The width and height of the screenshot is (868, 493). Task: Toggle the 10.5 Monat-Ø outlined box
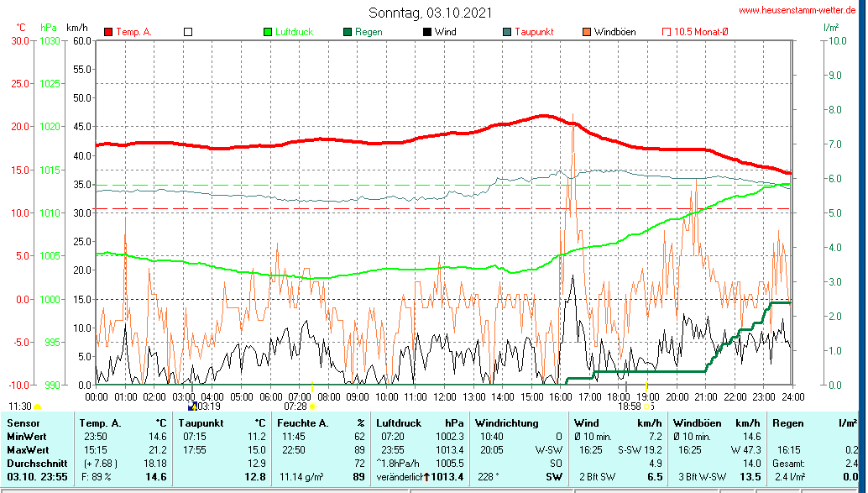(667, 32)
